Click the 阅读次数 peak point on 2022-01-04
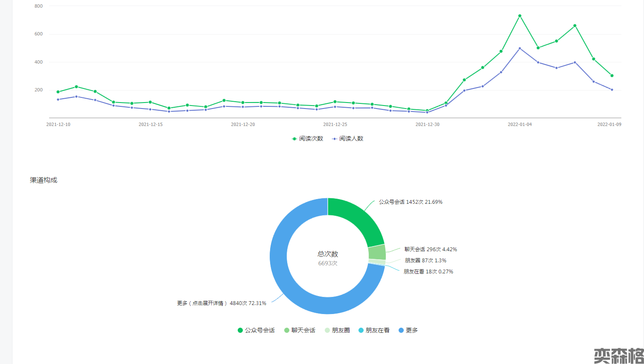This screenshot has height=364, width=644. point(519,16)
